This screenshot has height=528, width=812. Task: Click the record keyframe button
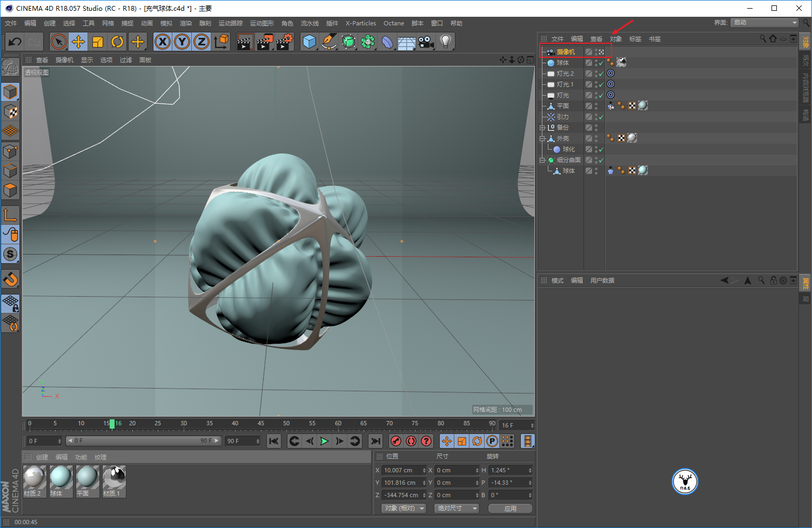point(396,441)
